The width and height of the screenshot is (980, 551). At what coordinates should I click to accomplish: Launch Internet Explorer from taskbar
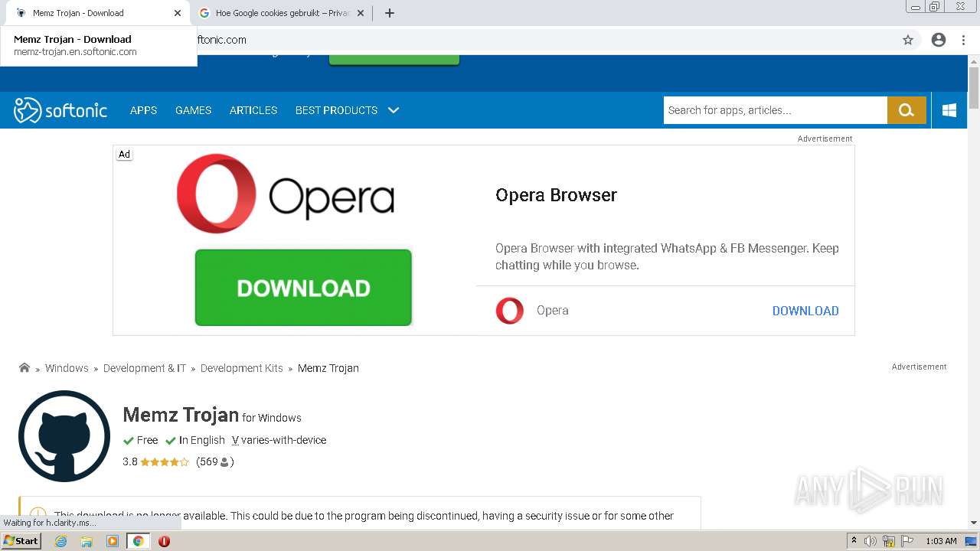[61, 541]
